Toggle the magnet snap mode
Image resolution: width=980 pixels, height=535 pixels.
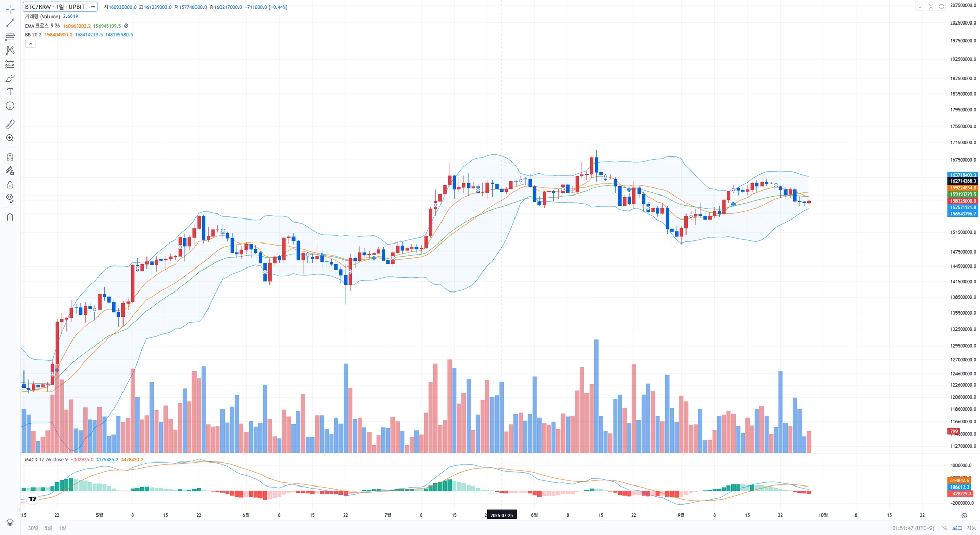(x=10, y=157)
